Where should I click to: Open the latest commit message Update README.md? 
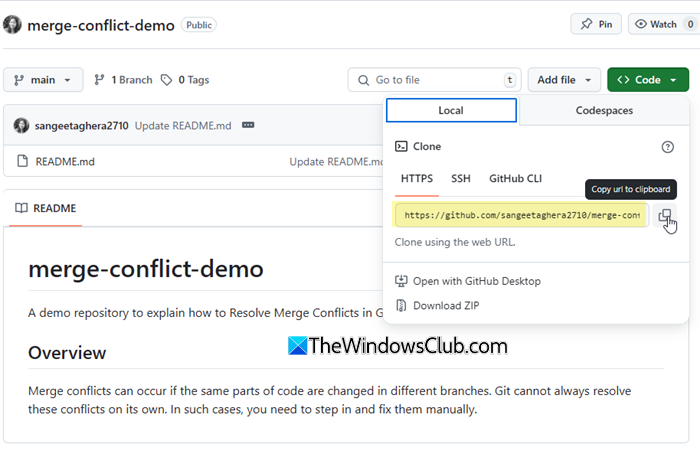click(x=183, y=126)
